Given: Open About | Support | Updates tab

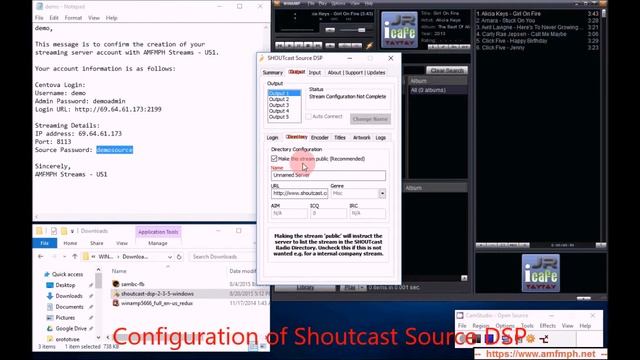Looking at the screenshot, I should click(356, 73).
